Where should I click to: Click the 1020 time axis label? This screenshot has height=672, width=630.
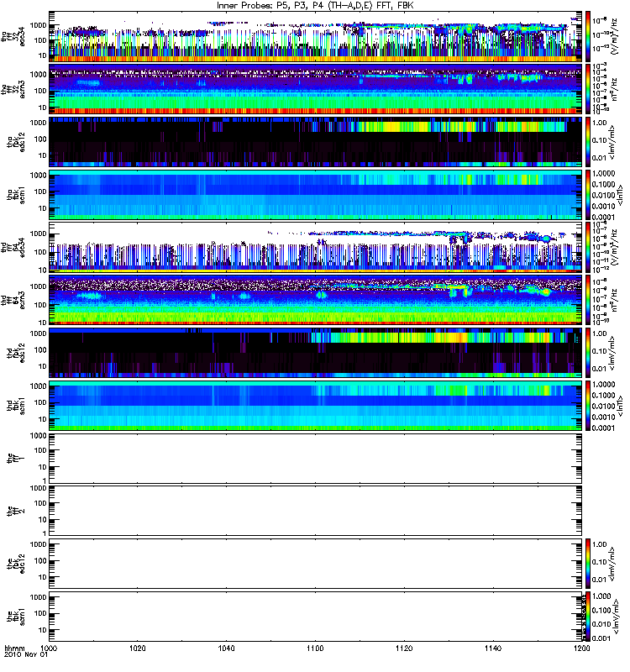click(x=138, y=648)
